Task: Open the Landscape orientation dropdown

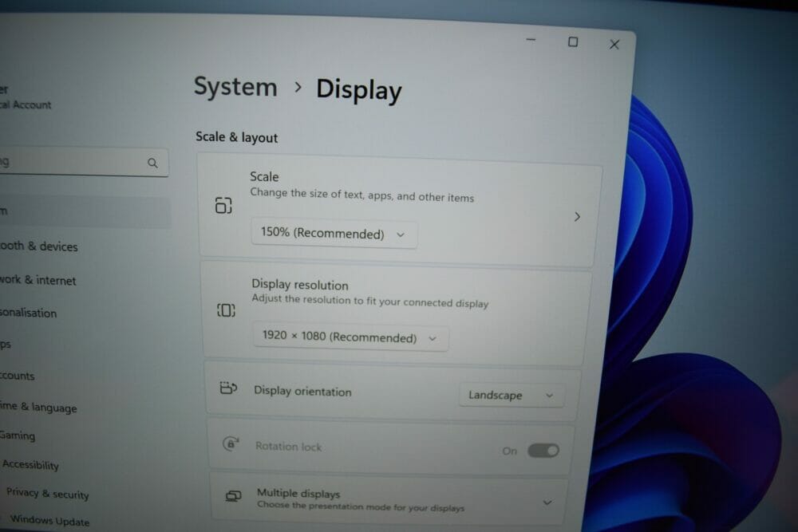Action: [x=512, y=395]
